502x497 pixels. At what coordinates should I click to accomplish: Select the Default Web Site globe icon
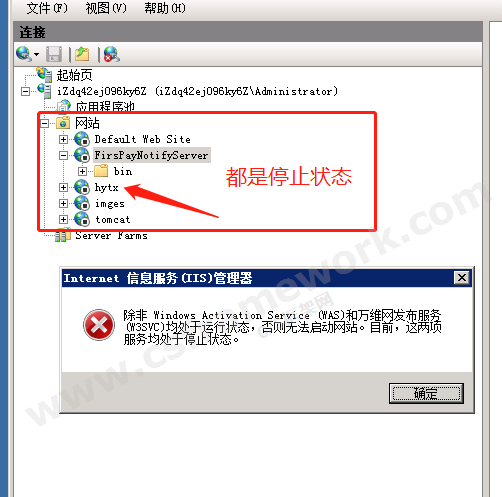point(82,139)
